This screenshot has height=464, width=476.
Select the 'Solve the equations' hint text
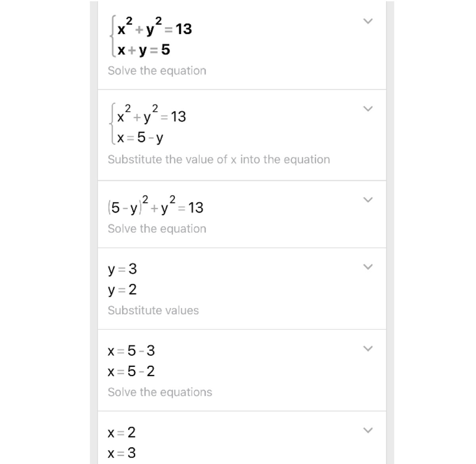click(x=160, y=392)
